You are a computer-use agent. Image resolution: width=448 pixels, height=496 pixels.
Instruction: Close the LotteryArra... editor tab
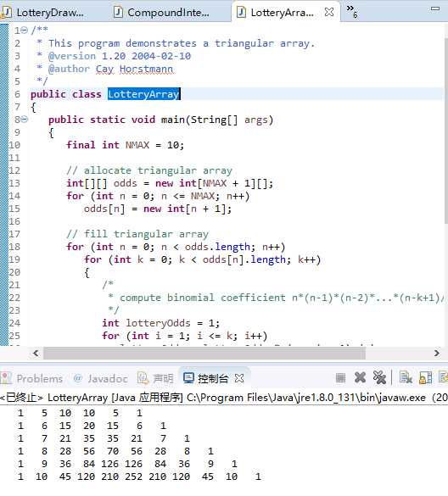(329, 13)
